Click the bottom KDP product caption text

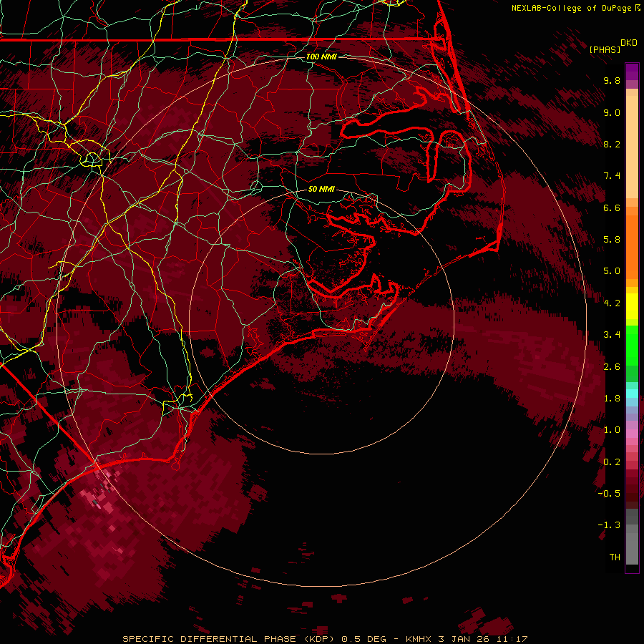click(x=326, y=639)
